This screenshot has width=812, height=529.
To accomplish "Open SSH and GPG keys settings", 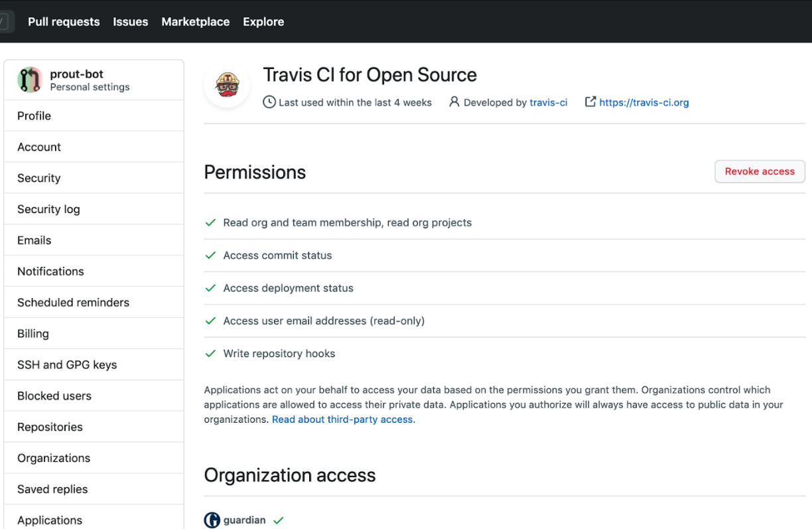I will [94, 365].
